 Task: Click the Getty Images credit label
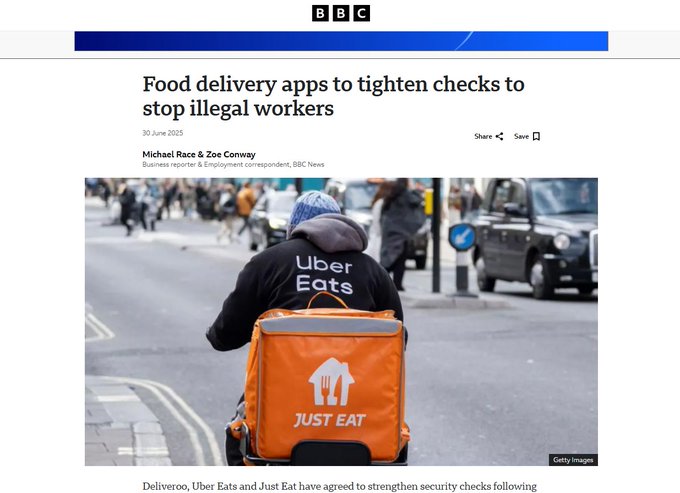[x=573, y=460]
